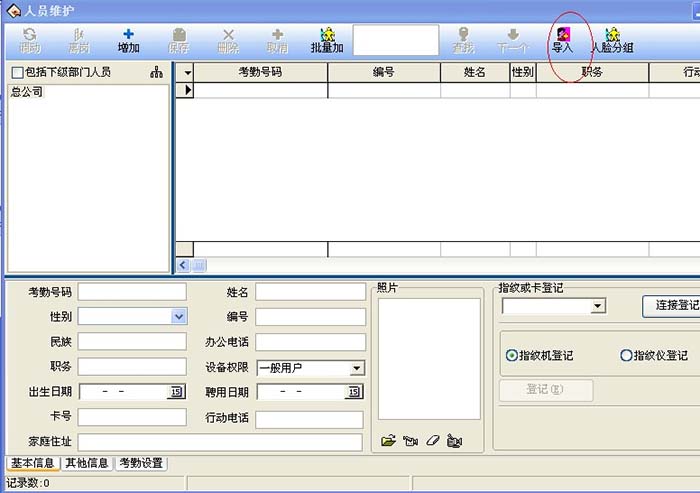Open the 性别 dropdown
Screen dimensions: 700x493
(179, 317)
